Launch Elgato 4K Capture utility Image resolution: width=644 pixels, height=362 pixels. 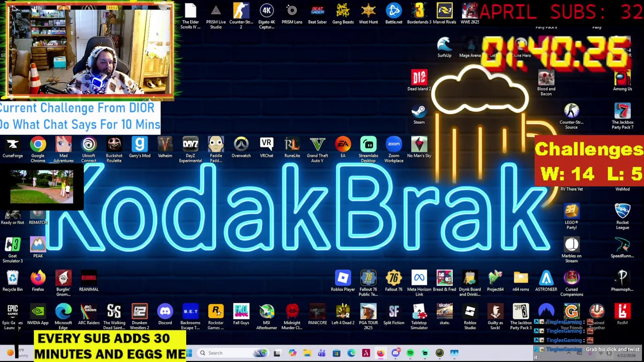[267, 16]
